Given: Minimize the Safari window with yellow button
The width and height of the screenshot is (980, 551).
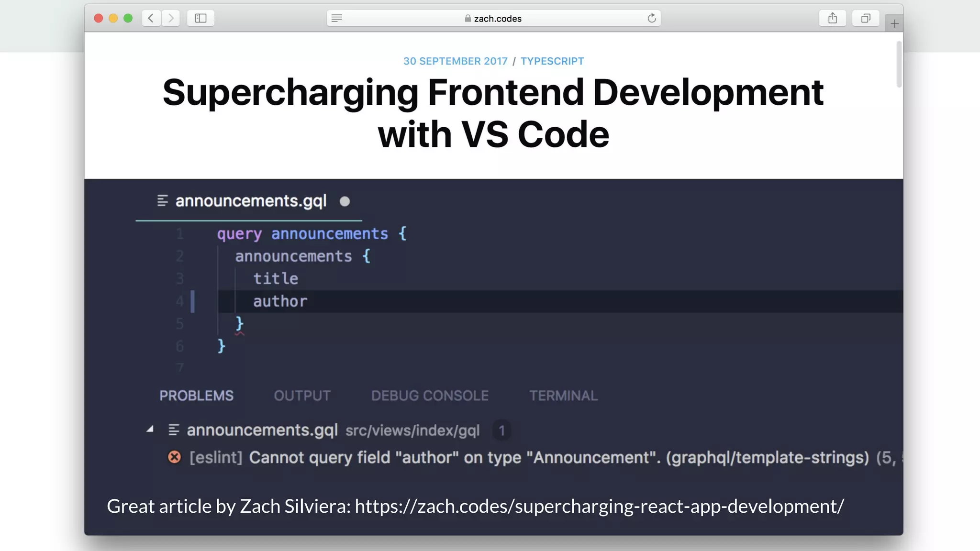Looking at the screenshot, I should 113,18.
